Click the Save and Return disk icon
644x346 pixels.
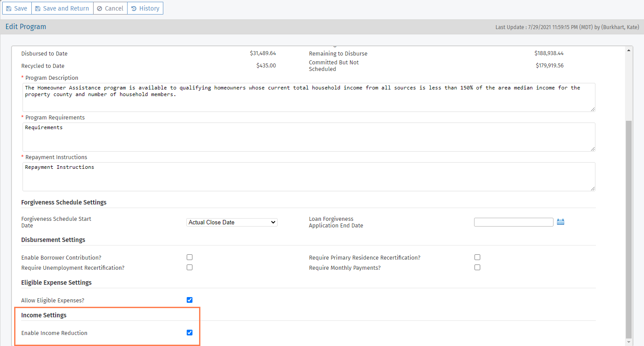tap(38, 8)
